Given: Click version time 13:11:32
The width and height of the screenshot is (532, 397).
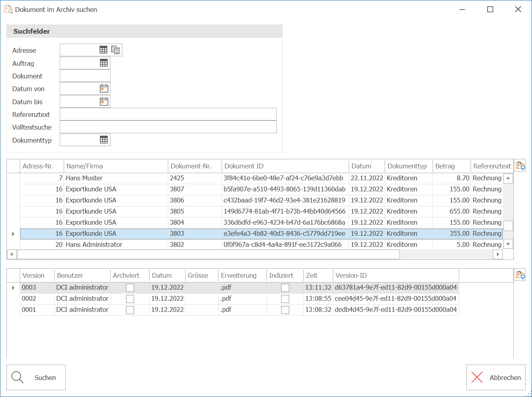Looking at the screenshot, I should [x=318, y=288].
